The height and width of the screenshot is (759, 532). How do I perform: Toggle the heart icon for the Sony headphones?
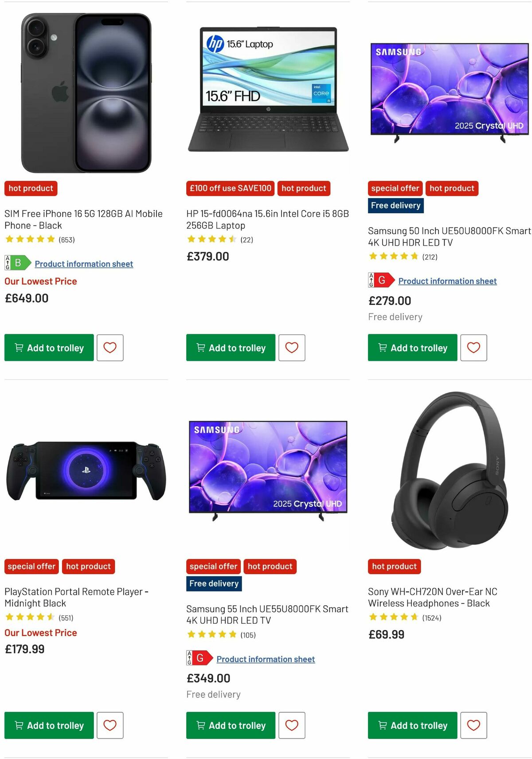[x=473, y=725]
